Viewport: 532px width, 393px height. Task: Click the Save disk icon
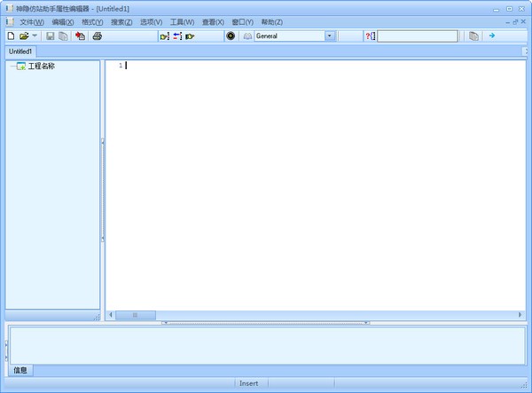coord(51,36)
